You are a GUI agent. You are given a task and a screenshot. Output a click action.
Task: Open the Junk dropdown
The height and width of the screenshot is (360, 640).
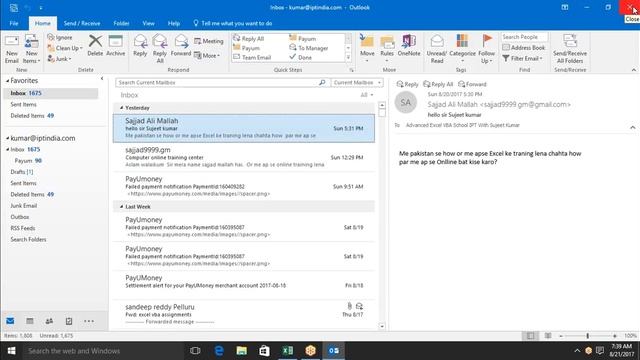click(60, 59)
